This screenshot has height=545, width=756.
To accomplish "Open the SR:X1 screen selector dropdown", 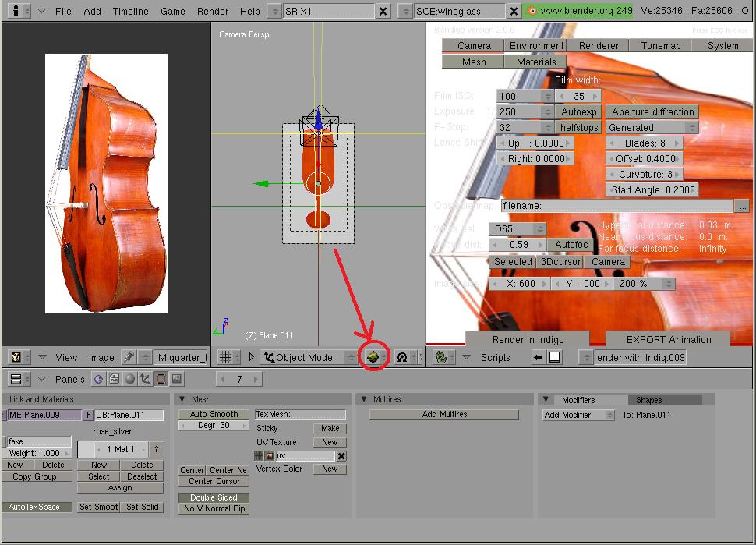I will 274,11.
